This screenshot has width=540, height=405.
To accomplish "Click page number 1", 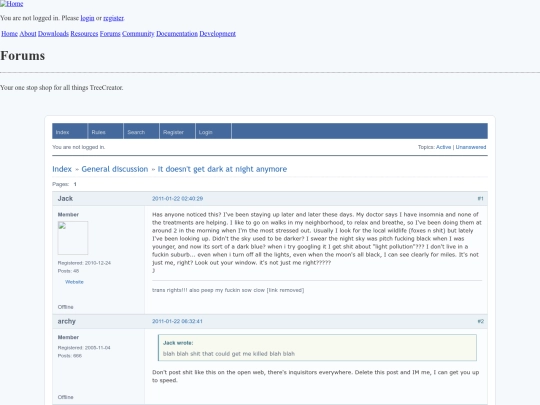I will tap(75, 184).
